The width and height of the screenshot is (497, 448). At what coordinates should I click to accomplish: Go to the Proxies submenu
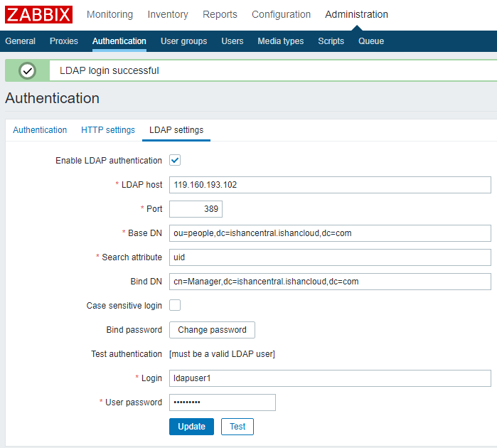(x=64, y=41)
